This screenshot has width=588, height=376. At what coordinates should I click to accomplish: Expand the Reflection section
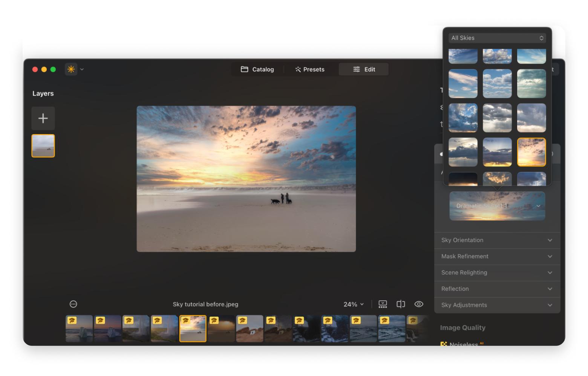[497, 289]
